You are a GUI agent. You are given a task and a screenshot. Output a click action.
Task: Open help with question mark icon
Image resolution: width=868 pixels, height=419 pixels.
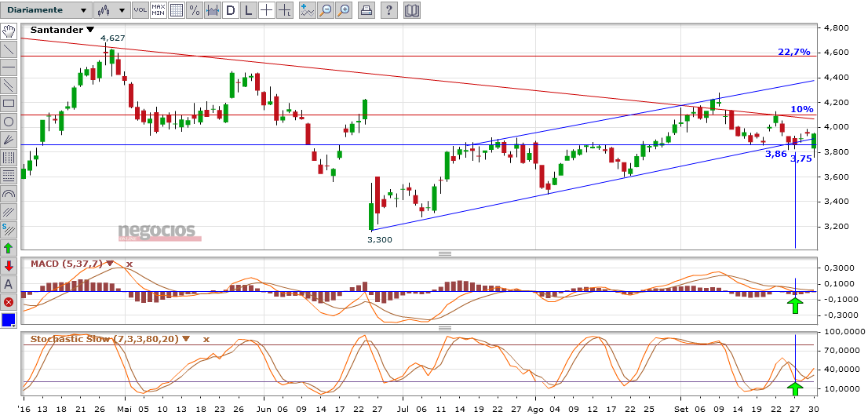coord(390,10)
